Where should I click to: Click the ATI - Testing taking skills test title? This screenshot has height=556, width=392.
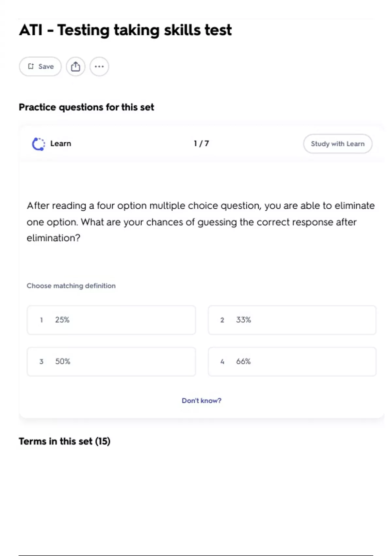(125, 30)
